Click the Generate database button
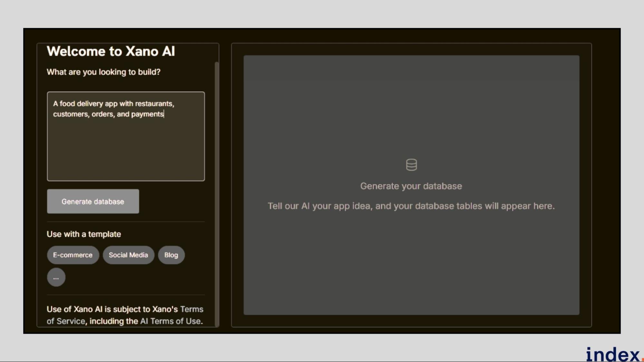The width and height of the screenshot is (644, 362). click(93, 201)
